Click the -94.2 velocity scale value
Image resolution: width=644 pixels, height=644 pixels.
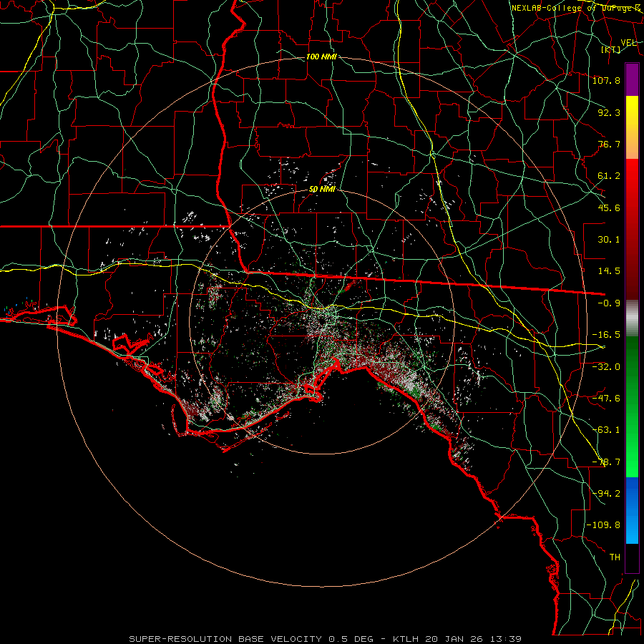[x=606, y=493]
